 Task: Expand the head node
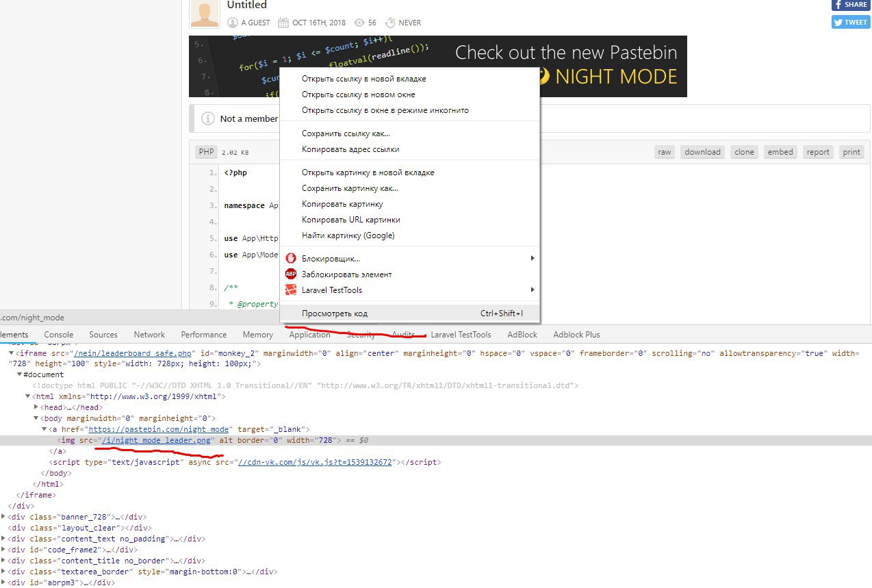(36, 407)
